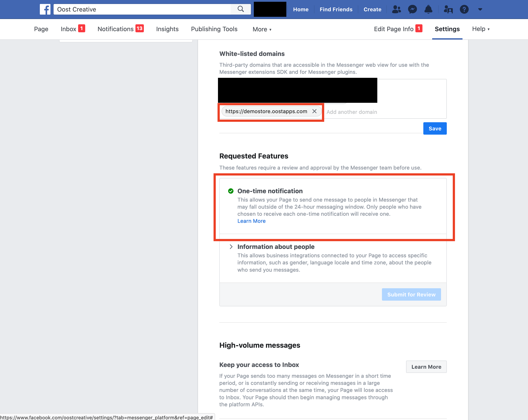528x420 pixels.
Task: Switch to the Insights tab
Action: click(x=167, y=29)
